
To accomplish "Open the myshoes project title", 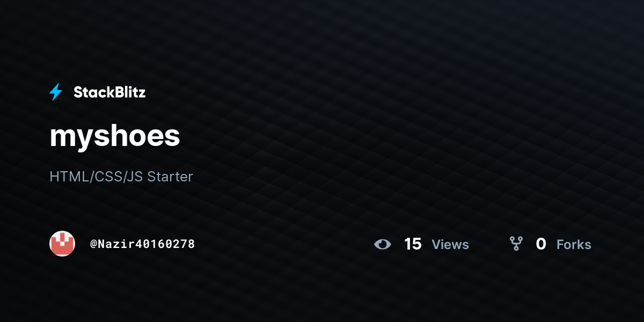I will click(x=115, y=136).
